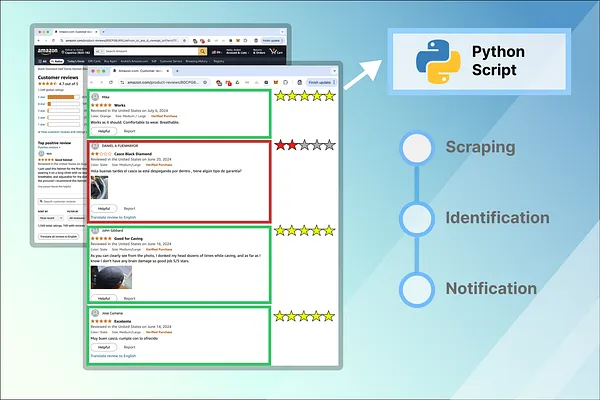Screen dimensions: 600x400
Task: Open Mike's profile avatar
Action: point(95,97)
